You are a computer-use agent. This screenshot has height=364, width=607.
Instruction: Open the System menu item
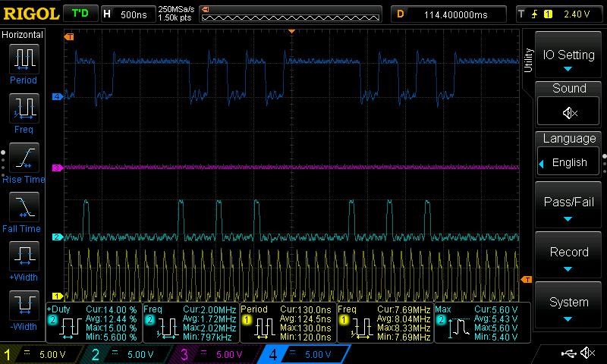click(568, 305)
